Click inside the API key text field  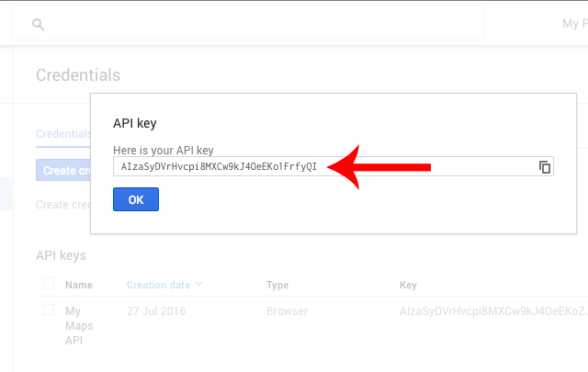[334, 166]
